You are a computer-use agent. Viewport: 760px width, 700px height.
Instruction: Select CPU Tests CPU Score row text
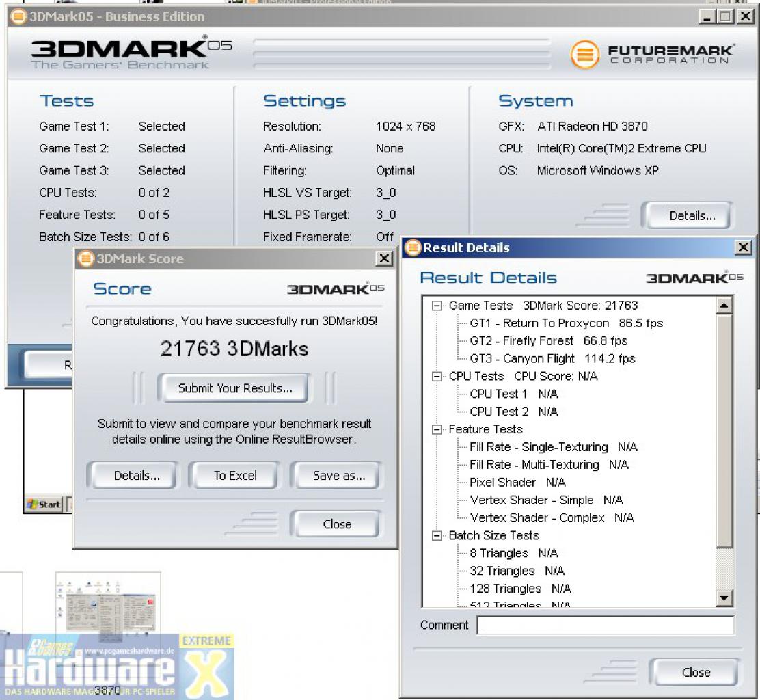(523, 377)
